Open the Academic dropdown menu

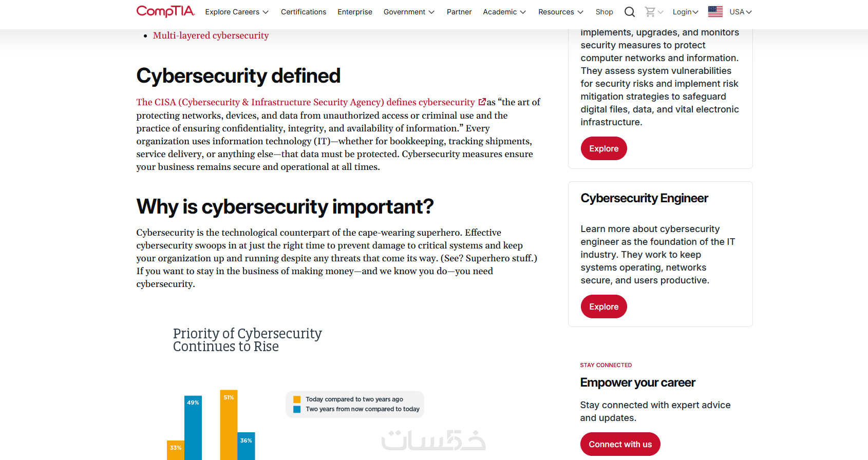point(504,12)
